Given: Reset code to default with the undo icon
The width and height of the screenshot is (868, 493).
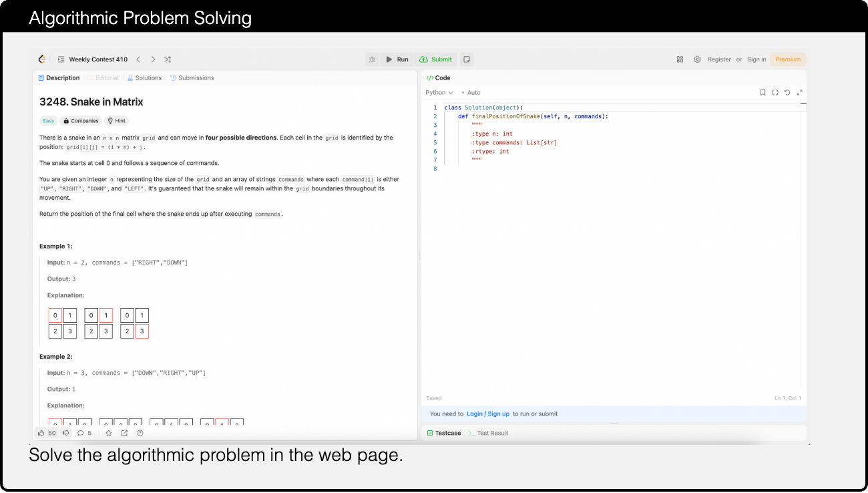Looking at the screenshot, I should point(787,93).
